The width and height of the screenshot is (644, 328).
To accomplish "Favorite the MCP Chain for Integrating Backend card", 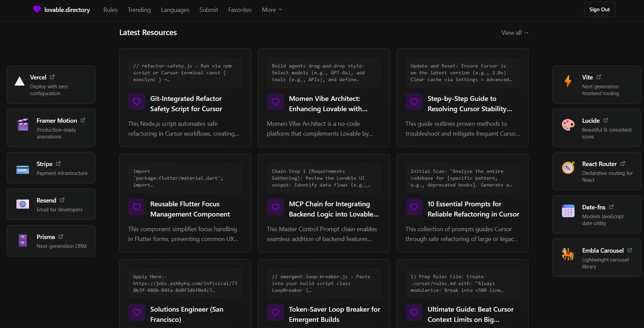I will (x=275, y=207).
